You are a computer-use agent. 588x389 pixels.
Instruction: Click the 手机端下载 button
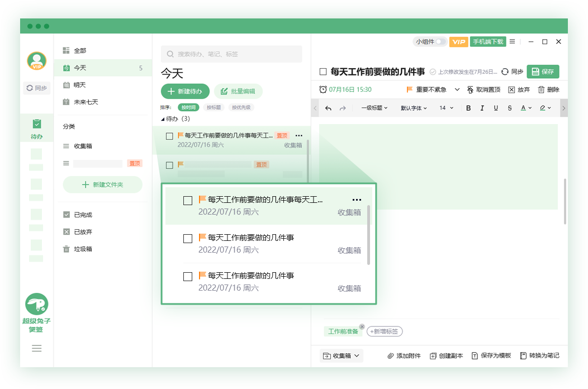point(488,41)
